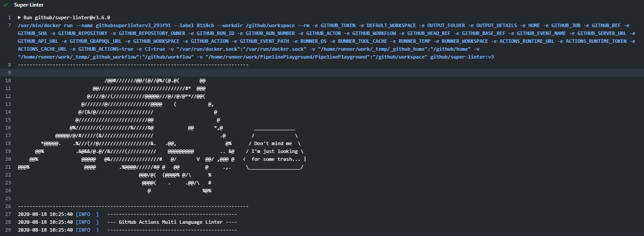Select line number 7 link
This screenshot has width=644, height=236.
point(9,25)
